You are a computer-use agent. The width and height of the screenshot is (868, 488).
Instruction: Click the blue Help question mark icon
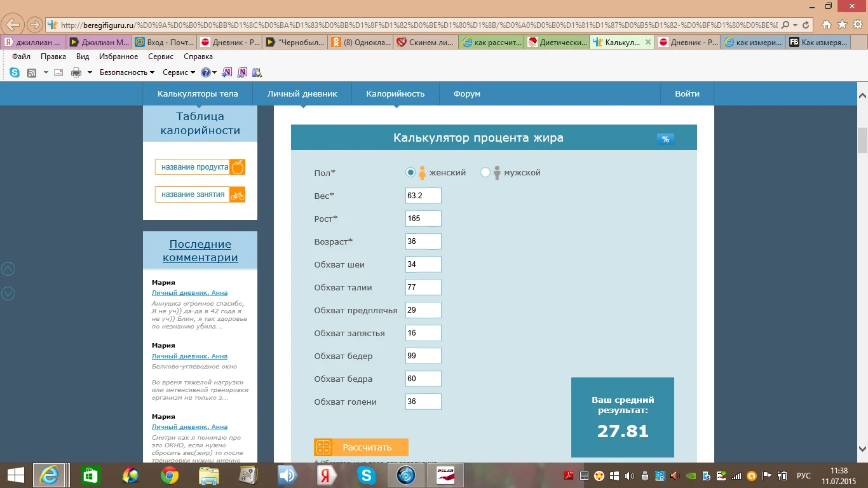206,72
